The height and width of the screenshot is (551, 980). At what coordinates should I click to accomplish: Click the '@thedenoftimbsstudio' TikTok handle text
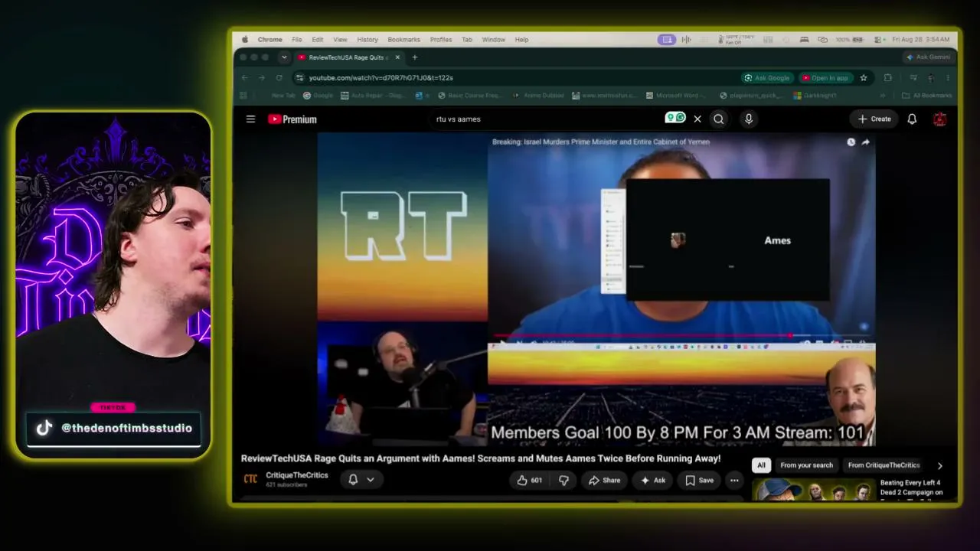(126, 428)
